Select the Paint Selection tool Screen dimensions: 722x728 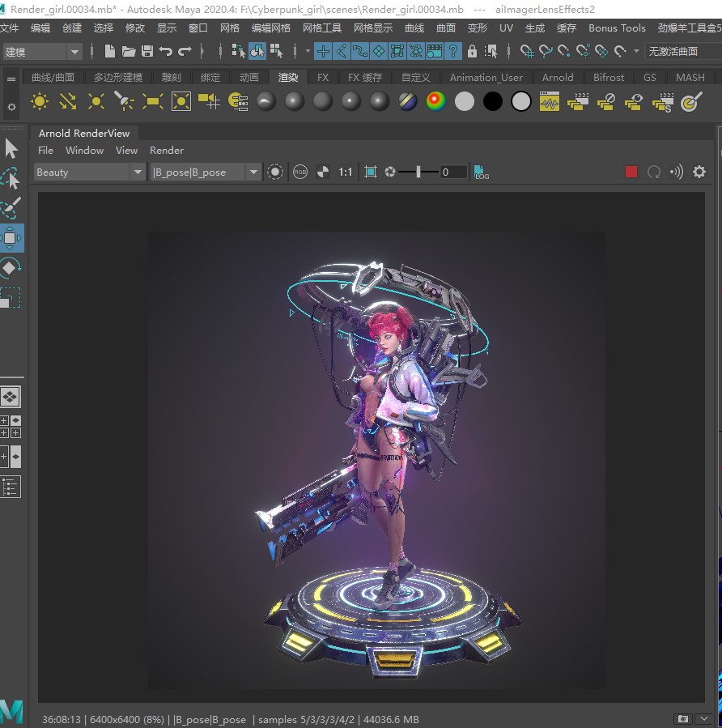pos(11,208)
